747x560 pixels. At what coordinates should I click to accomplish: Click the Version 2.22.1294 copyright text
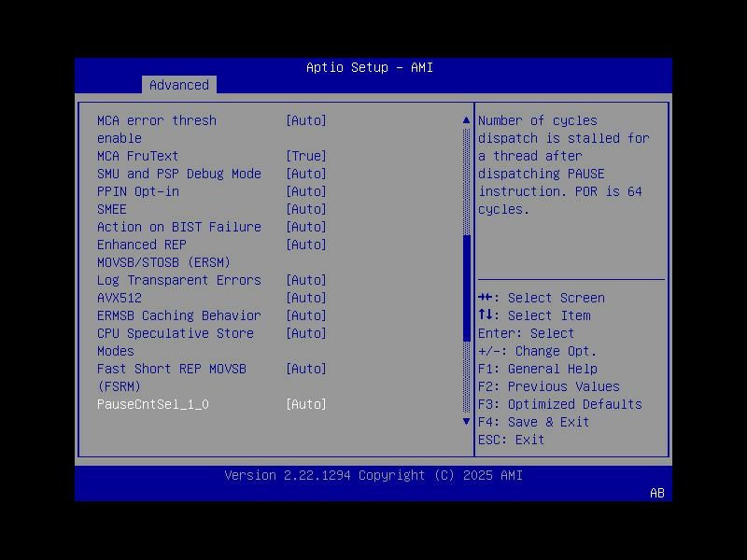point(373,475)
